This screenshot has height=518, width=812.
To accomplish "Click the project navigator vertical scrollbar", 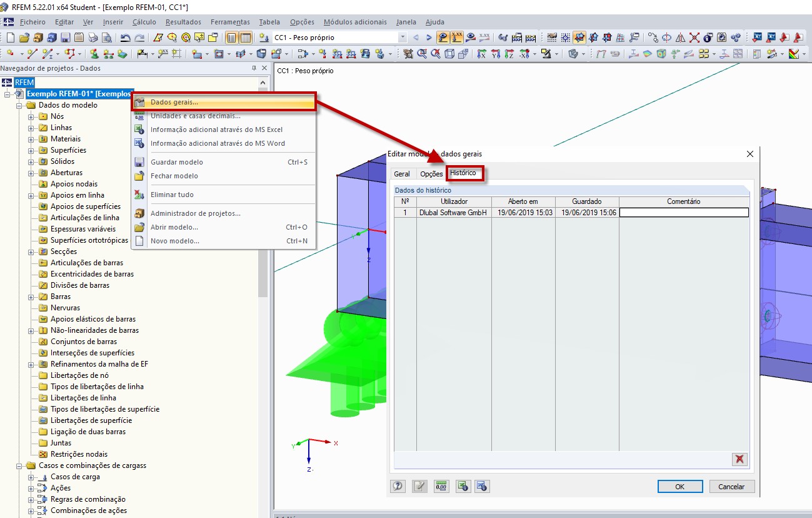I will (x=263, y=193).
